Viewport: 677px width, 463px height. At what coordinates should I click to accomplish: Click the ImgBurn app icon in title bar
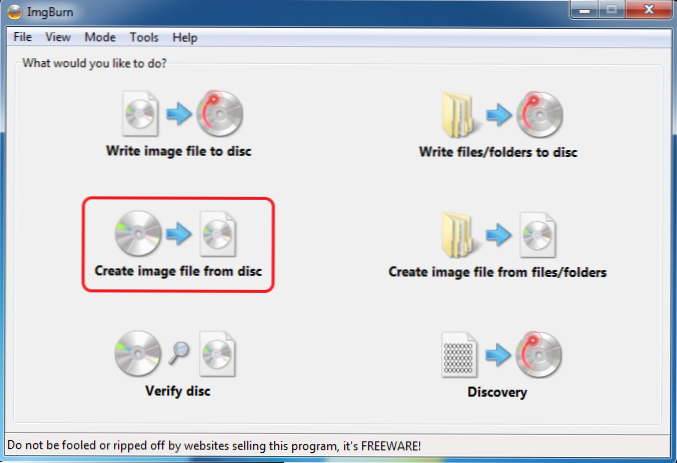pyautogui.click(x=15, y=12)
